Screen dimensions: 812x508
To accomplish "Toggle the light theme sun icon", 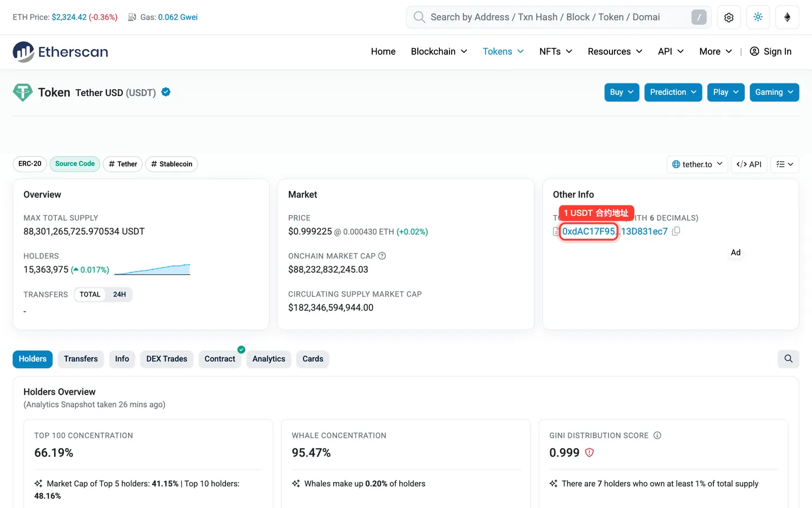I will click(x=758, y=17).
